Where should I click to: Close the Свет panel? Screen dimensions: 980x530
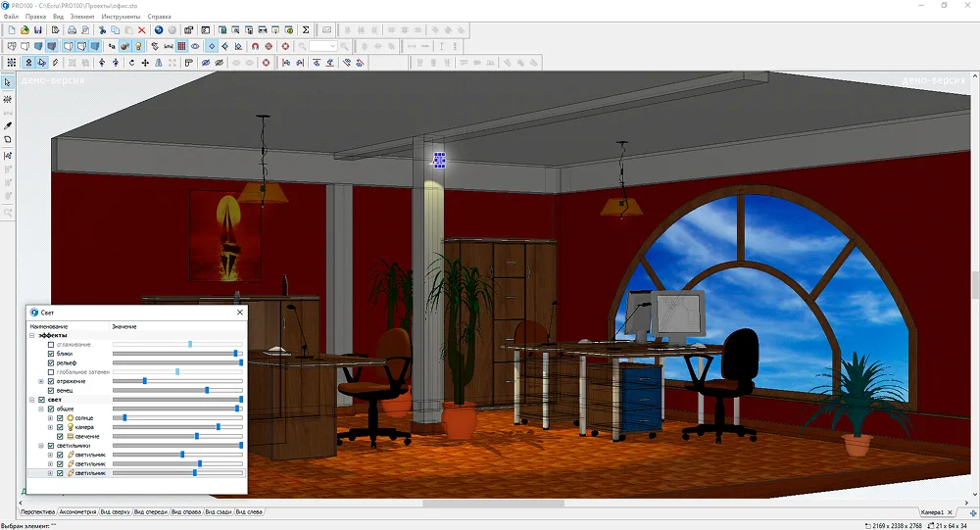[x=240, y=313]
